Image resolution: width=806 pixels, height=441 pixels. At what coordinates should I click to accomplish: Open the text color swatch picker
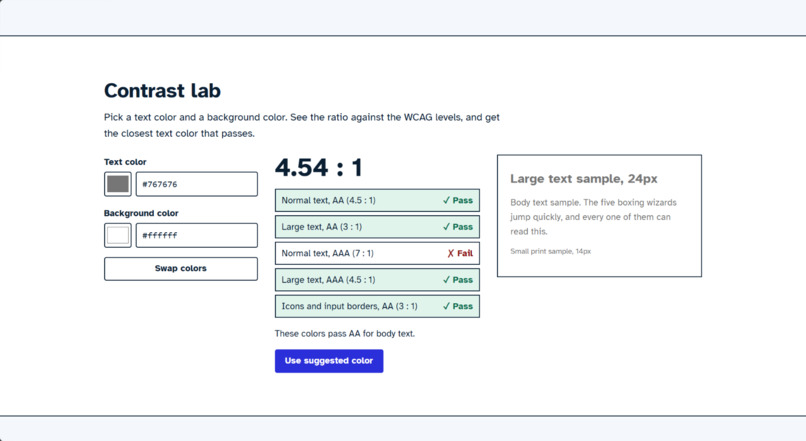[118, 184]
